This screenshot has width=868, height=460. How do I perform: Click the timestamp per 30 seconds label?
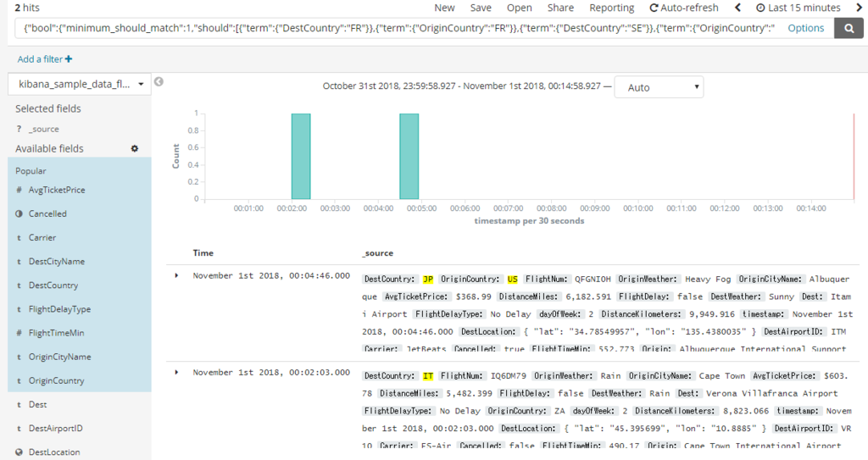pyautogui.click(x=529, y=221)
